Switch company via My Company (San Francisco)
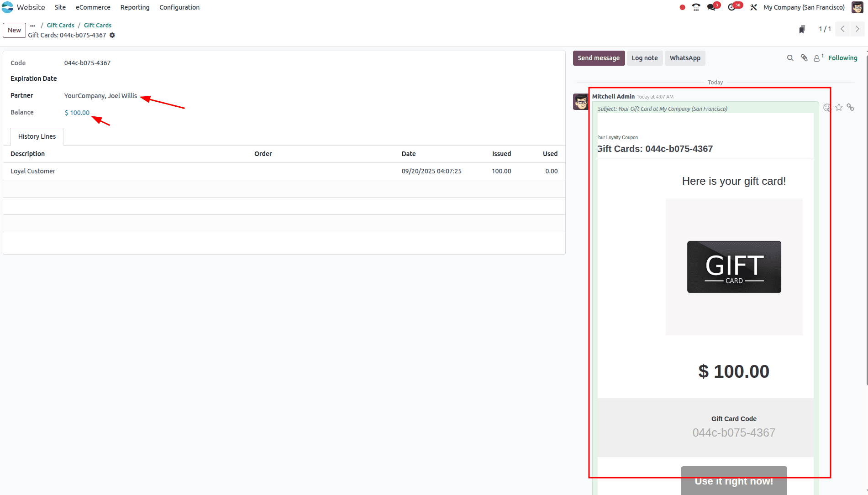This screenshot has height=495, width=868. pyautogui.click(x=804, y=7)
